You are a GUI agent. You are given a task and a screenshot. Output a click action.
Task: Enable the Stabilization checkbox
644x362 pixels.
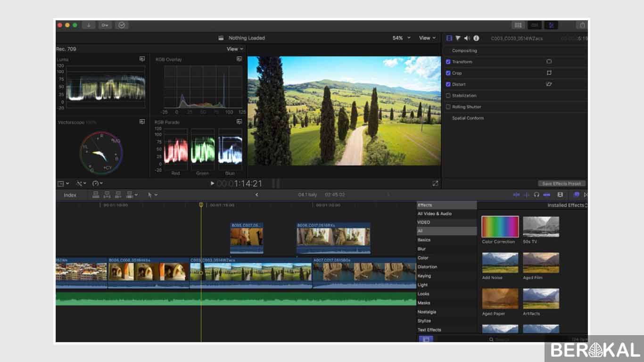click(448, 95)
